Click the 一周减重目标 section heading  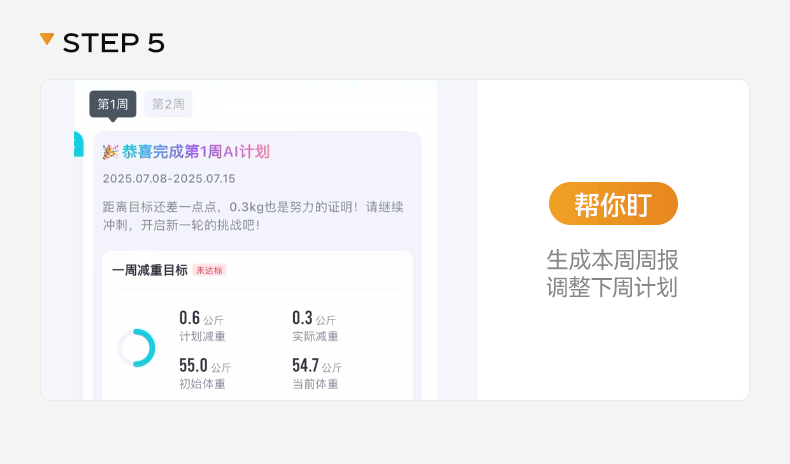150,270
